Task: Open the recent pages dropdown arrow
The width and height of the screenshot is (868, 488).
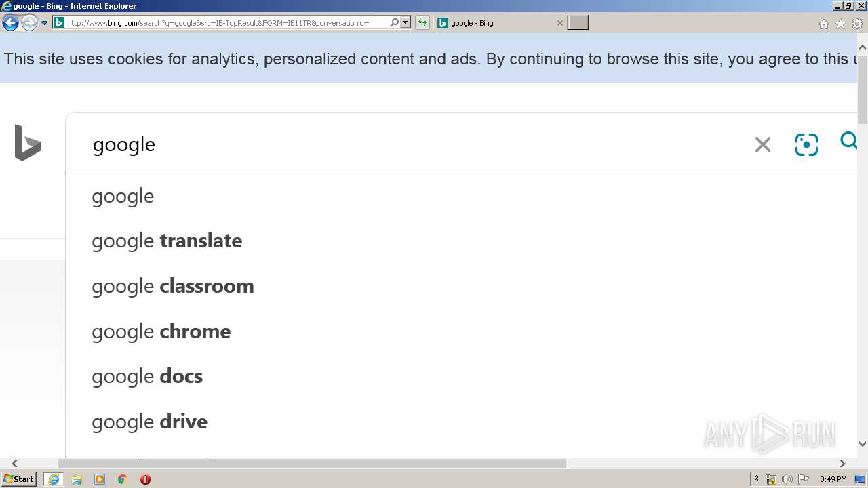Action: coord(45,23)
